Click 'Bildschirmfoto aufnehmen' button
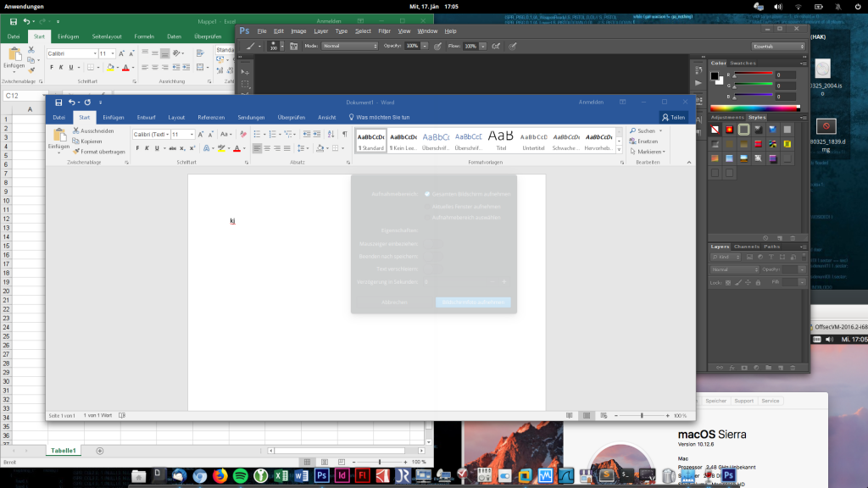The height and width of the screenshot is (488, 868). (473, 302)
